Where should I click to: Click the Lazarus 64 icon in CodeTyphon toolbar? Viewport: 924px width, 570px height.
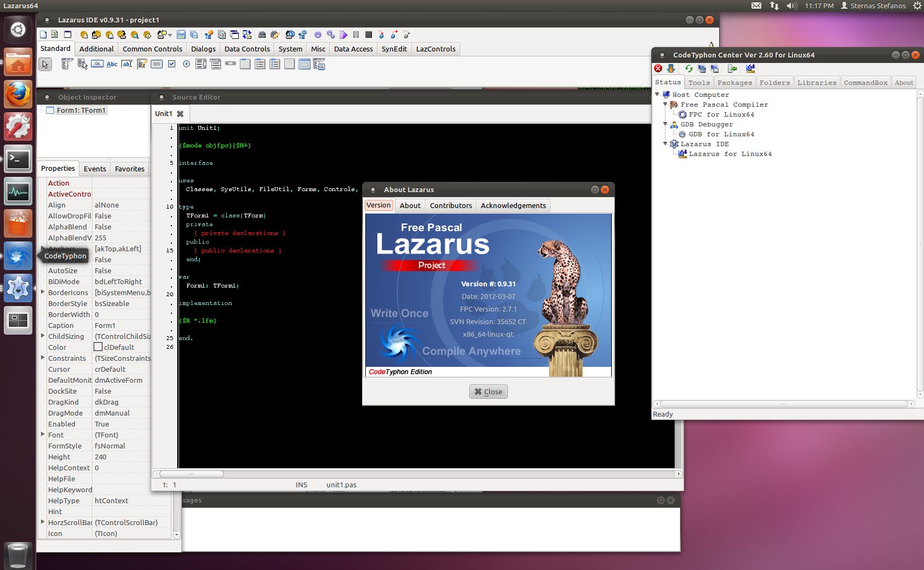[x=750, y=68]
